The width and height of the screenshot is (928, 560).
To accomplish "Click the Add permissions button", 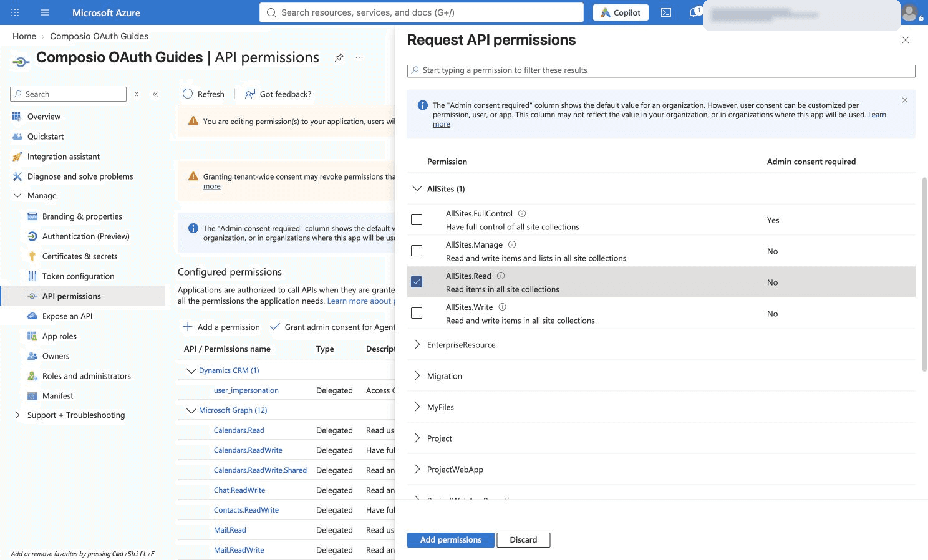I will [451, 540].
